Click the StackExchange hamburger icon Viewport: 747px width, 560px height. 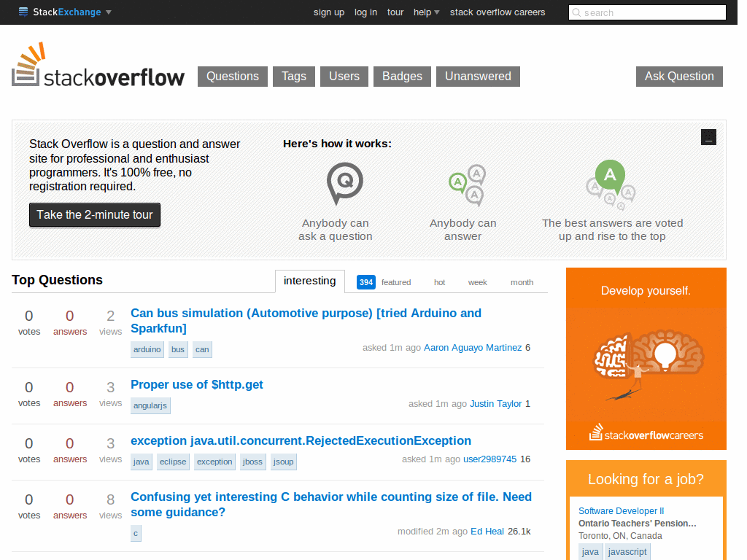[25, 12]
